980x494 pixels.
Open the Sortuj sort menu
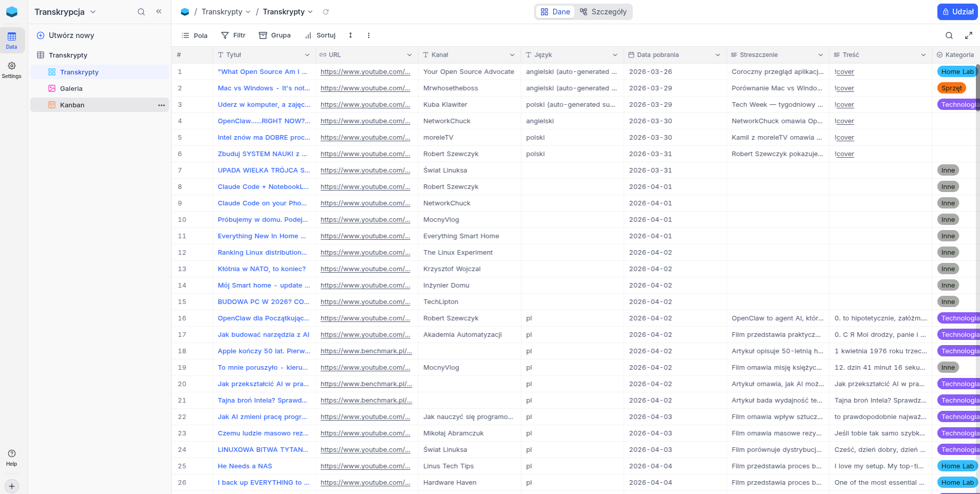tap(320, 35)
